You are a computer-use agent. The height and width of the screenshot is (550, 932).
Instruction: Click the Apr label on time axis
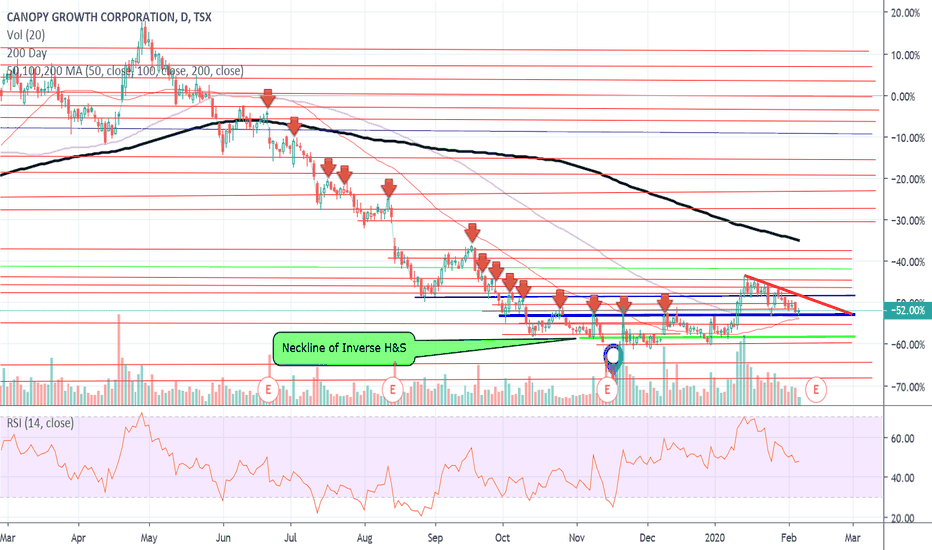(x=78, y=538)
